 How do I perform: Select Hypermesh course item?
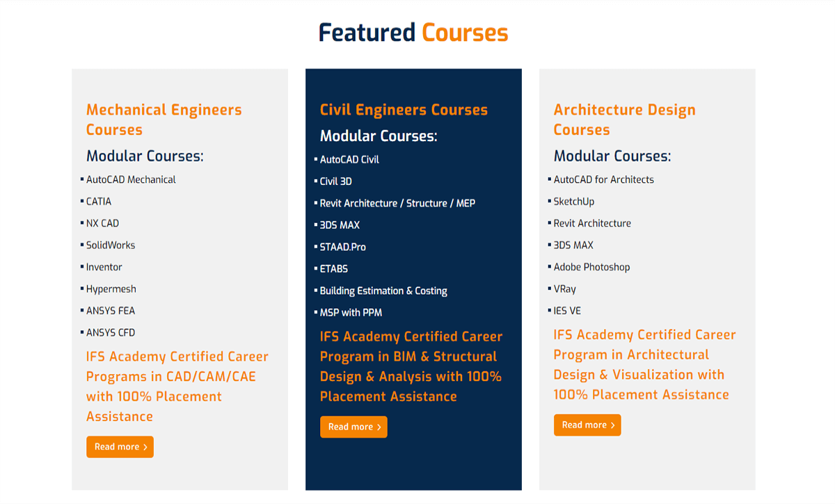point(111,289)
